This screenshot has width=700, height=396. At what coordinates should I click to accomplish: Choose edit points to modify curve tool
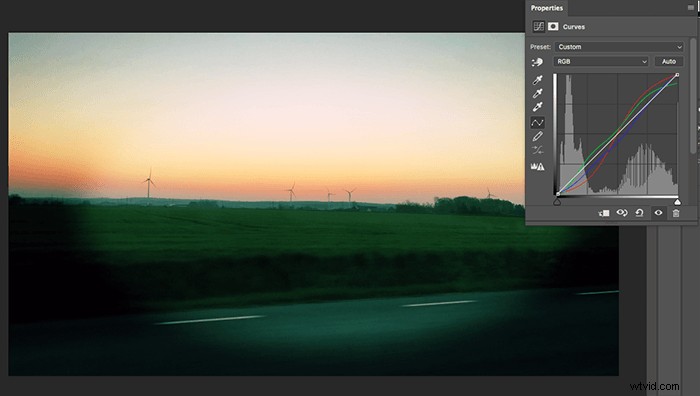point(538,122)
